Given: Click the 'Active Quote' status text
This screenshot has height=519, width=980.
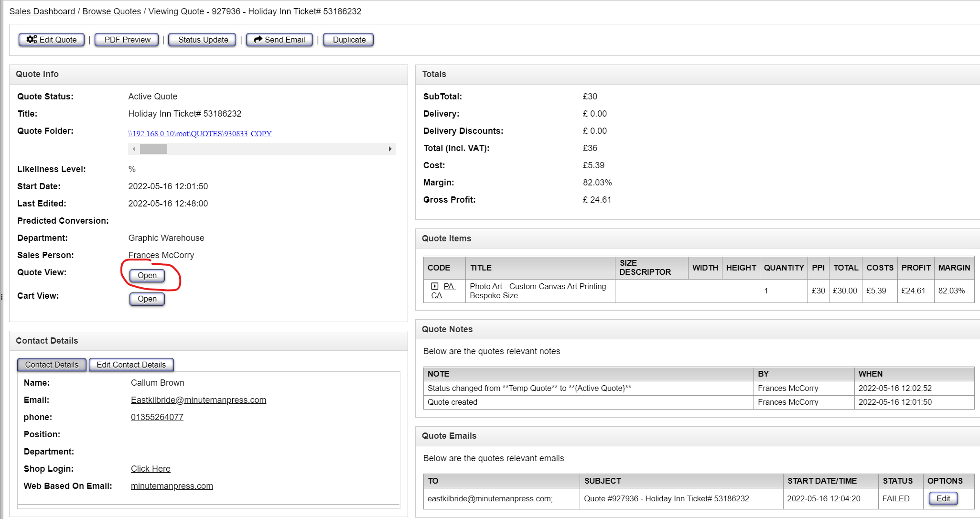Looking at the screenshot, I should pos(153,97).
